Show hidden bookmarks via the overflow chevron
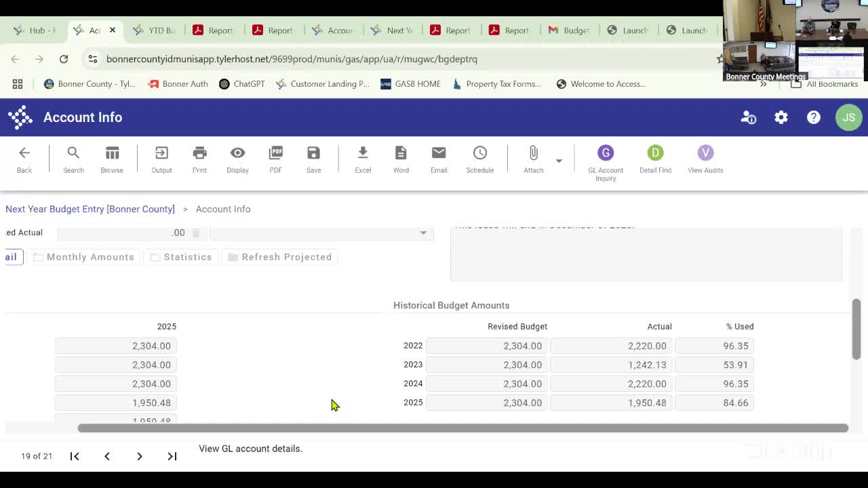Screen dimensions: 868x488 click(x=764, y=84)
